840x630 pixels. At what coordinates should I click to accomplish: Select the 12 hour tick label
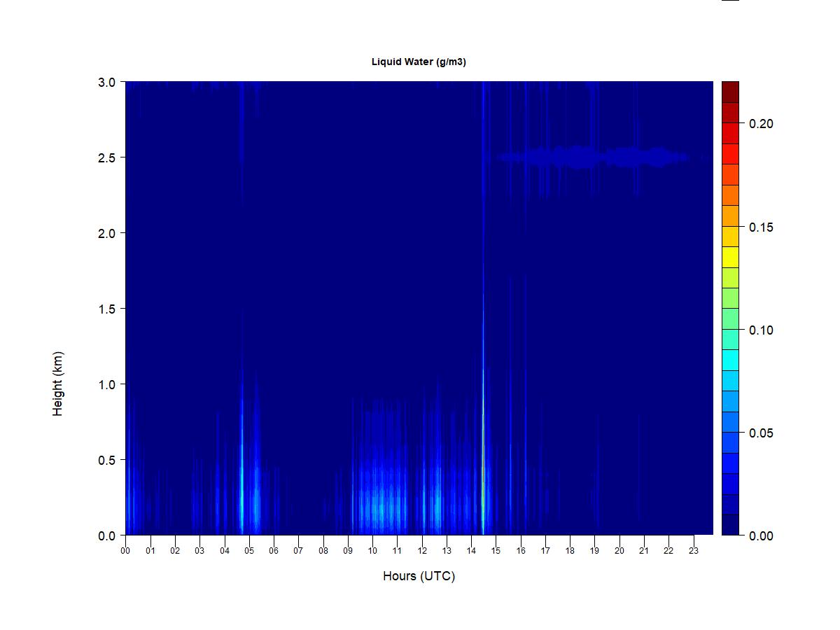pos(422,550)
